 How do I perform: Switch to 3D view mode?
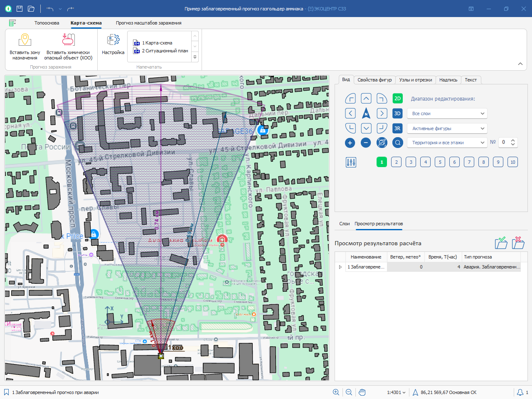[x=397, y=113]
